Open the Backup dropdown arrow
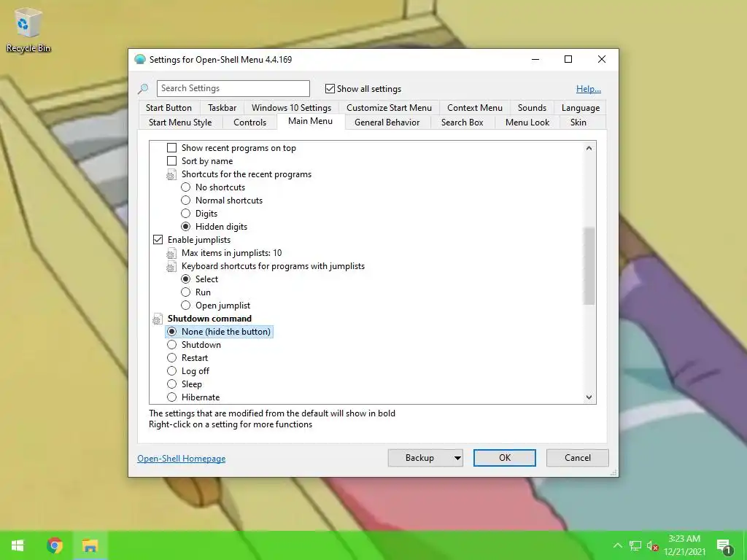This screenshot has width=747, height=560. 457,458
